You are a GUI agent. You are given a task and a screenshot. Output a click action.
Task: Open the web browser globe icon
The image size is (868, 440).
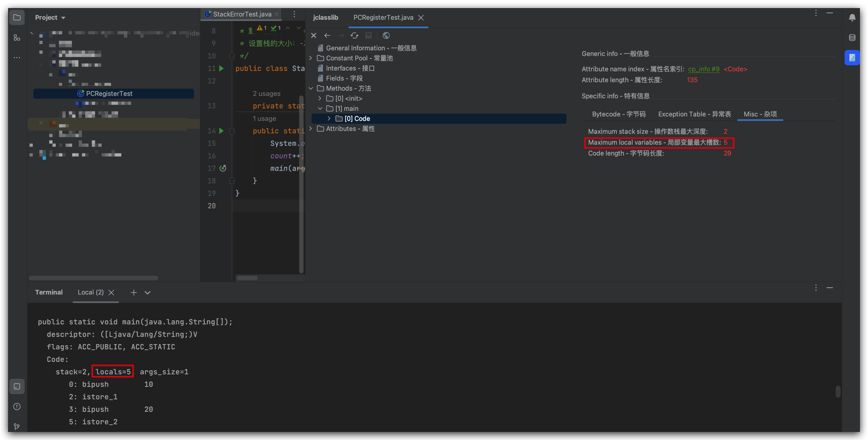[x=386, y=35]
